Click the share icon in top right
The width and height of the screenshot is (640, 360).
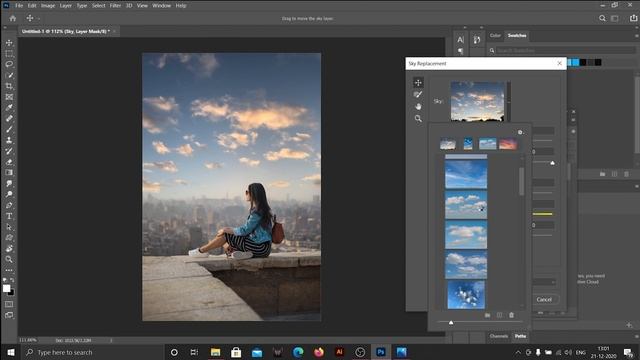633,18
